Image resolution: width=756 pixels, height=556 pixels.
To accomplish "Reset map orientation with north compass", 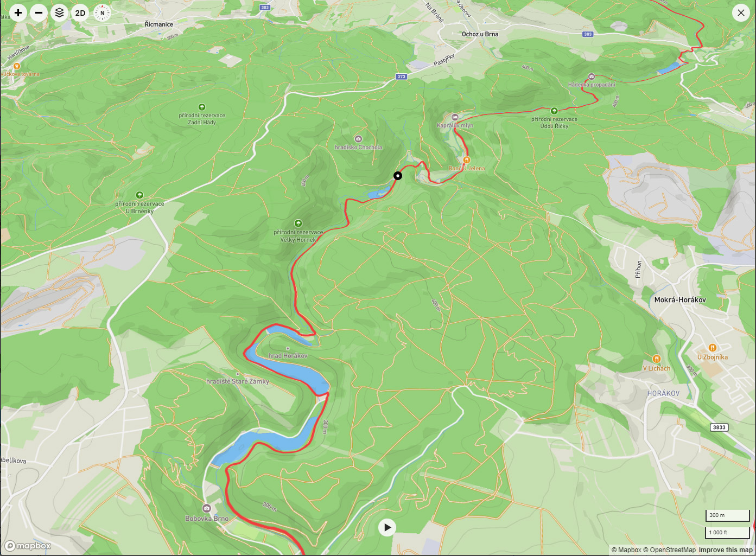I will (x=101, y=12).
